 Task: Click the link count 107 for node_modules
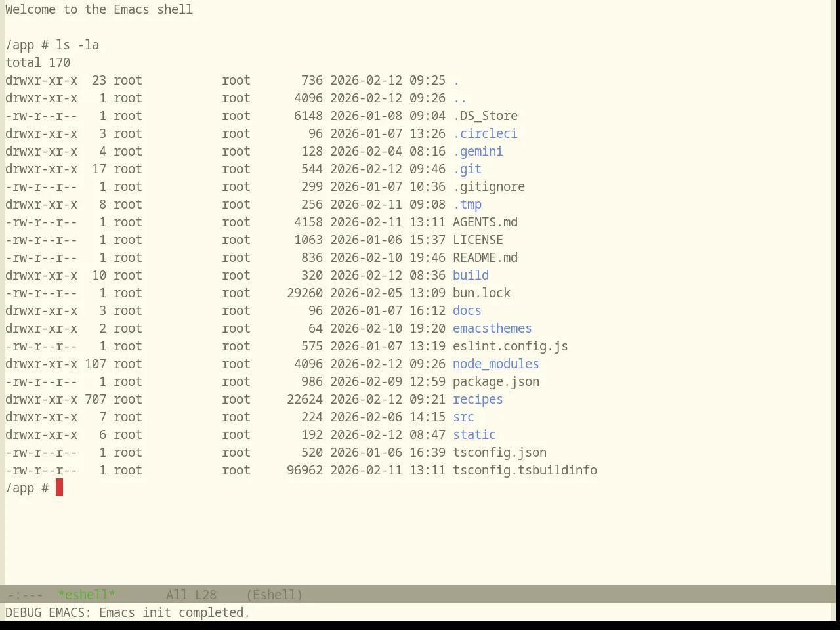95,364
